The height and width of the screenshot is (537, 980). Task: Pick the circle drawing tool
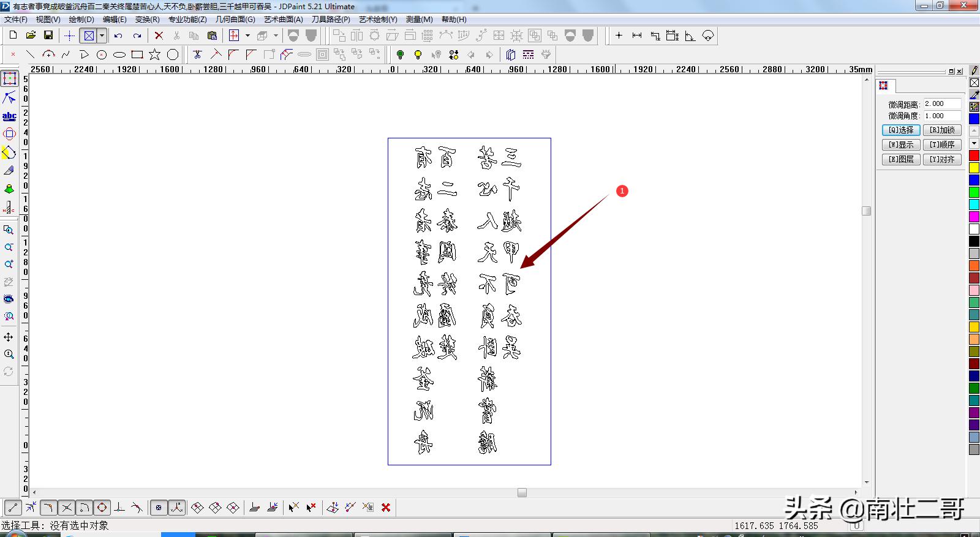tap(102, 54)
